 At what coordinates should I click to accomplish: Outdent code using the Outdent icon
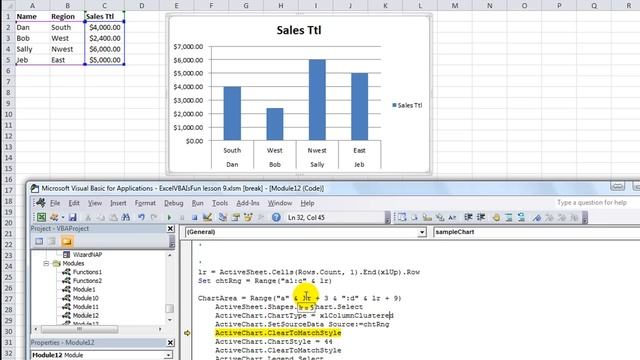(x=481, y=218)
